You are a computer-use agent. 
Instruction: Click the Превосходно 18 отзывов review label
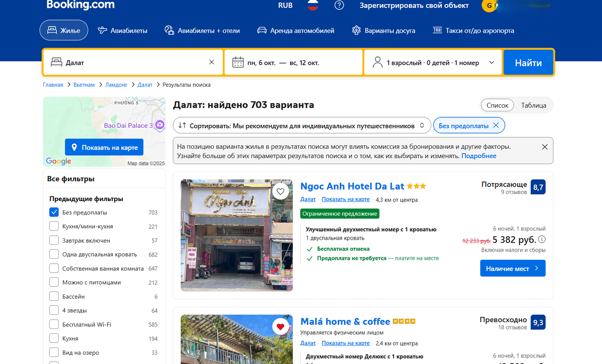pos(503,323)
